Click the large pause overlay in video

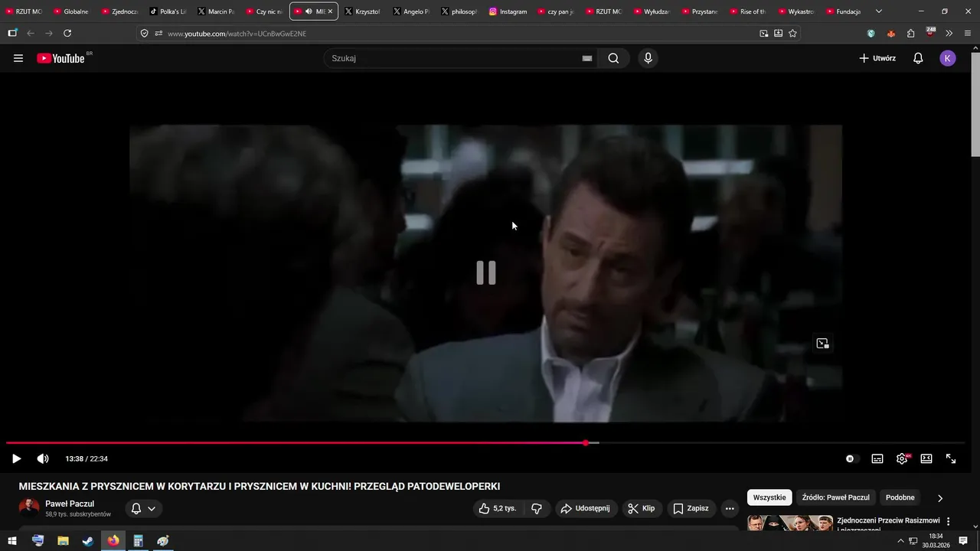486,272
